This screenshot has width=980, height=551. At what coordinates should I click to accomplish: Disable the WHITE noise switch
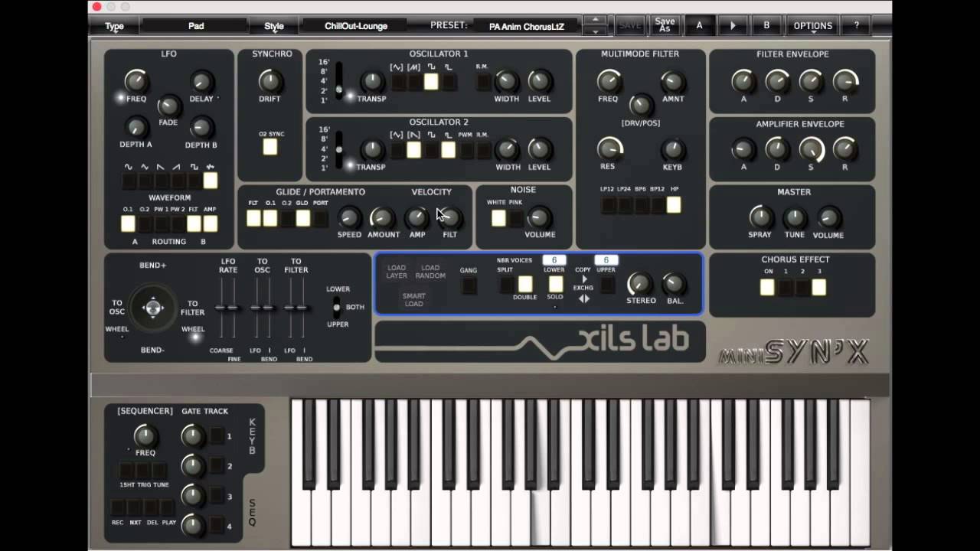point(498,218)
